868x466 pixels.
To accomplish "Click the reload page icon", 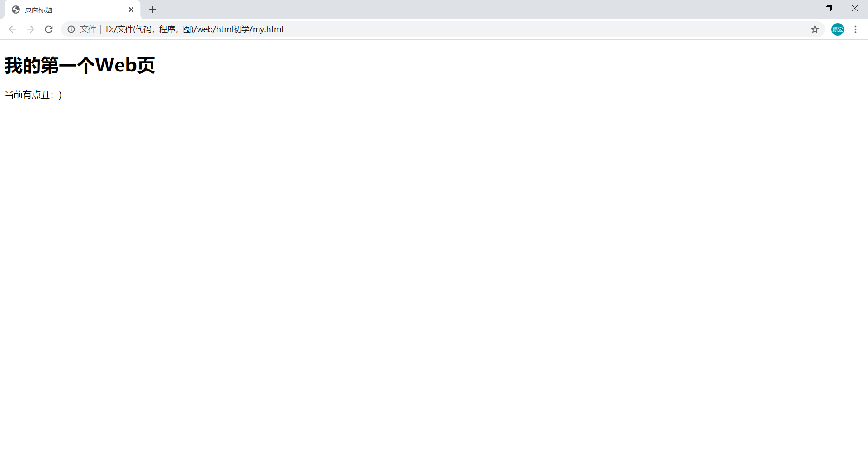I will tap(48, 29).
